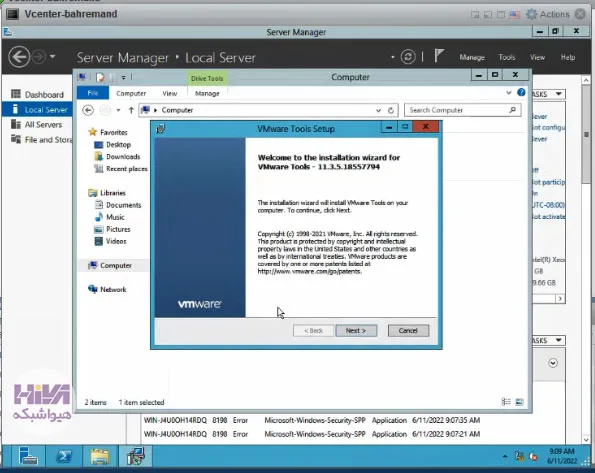
Task: Open the Server Manager navigation history dropdown
Action: (x=52, y=57)
